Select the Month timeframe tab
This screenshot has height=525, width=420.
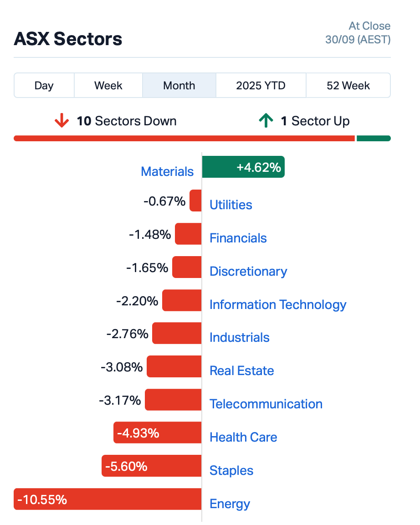tap(179, 86)
